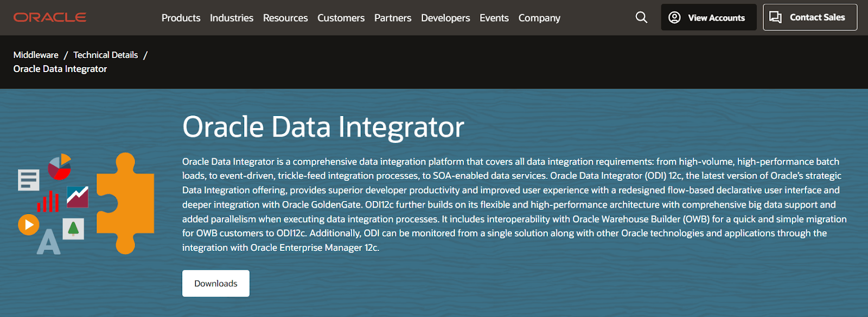Screen dimensions: 868x317
Task: Click the green tree graphic icon
Action: pos(73,229)
